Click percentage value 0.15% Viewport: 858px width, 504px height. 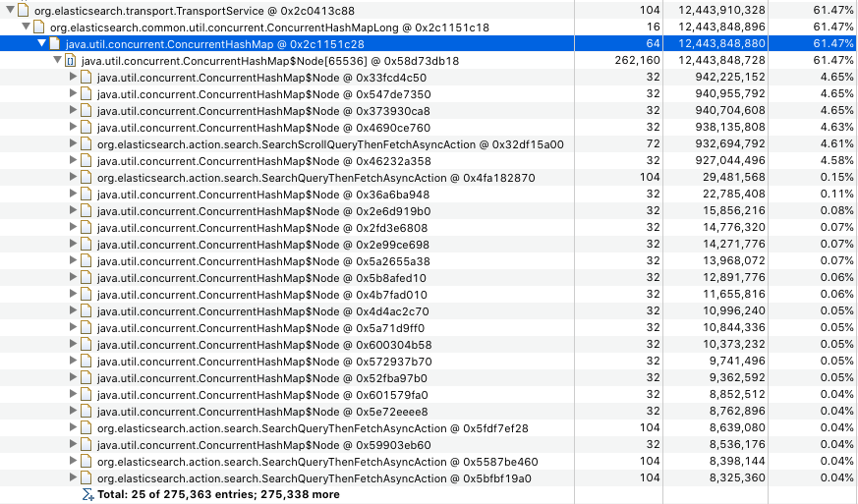pos(836,177)
